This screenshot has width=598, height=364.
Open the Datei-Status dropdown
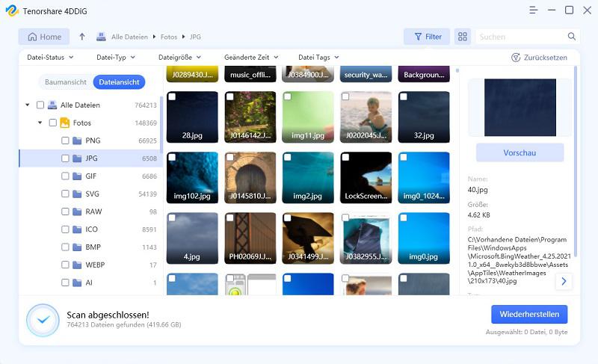coord(50,58)
